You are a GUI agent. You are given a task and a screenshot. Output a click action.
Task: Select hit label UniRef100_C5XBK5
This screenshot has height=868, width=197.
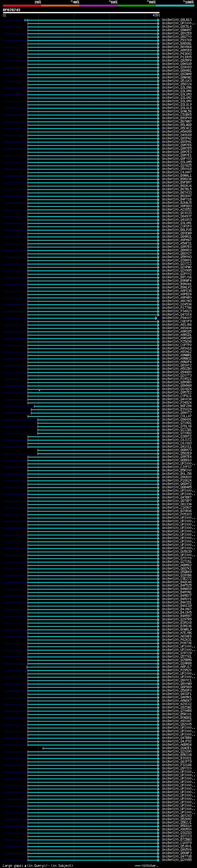(x=177, y=115)
